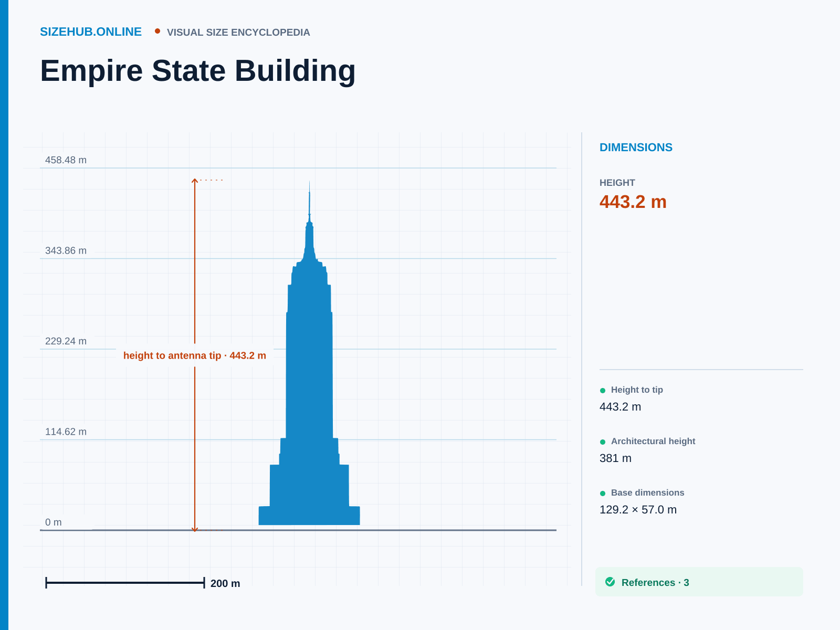Click the large orange 443.2 m height value

tap(633, 202)
